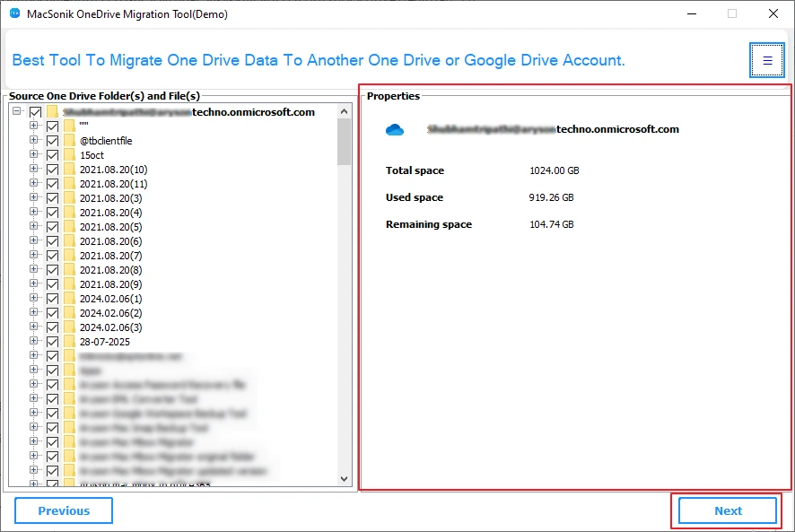Image resolution: width=795 pixels, height=532 pixels.
Task: Expand the 2024.02.06(3) folder node
Action: pos(33,326)
